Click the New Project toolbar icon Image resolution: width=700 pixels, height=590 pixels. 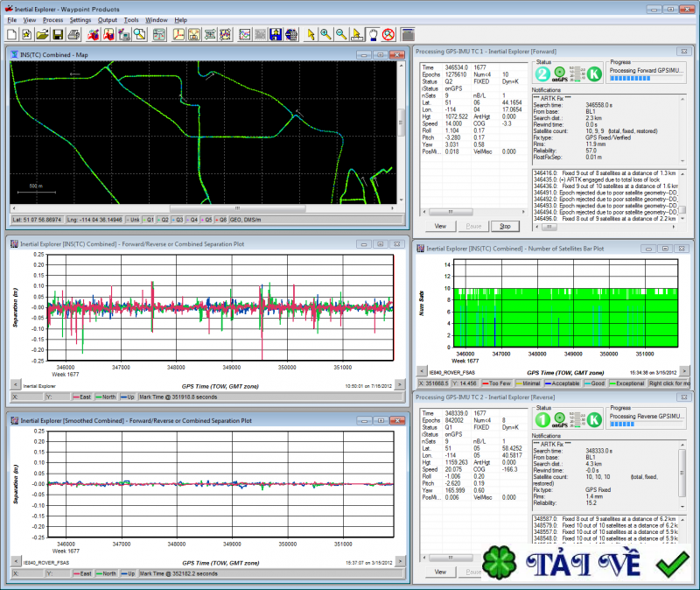[x=11, y=34]
